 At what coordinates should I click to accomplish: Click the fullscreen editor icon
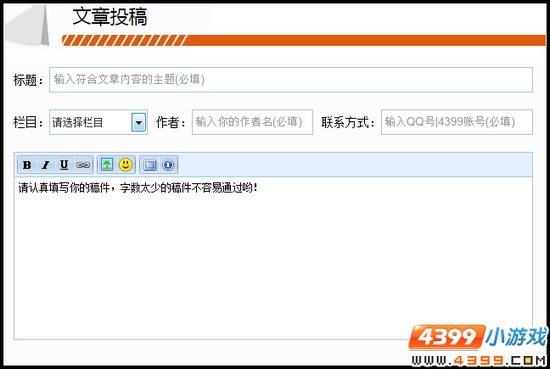point(150,165)
